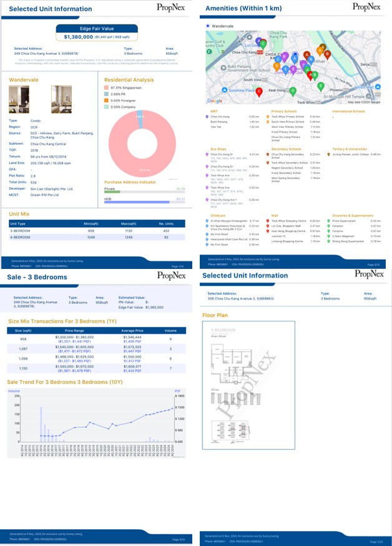Viewport: 392px width, 546px height.
Task: Click the Sunshine Place shopping icon on map
Action: pyautogui.click(x=224, y=90)
